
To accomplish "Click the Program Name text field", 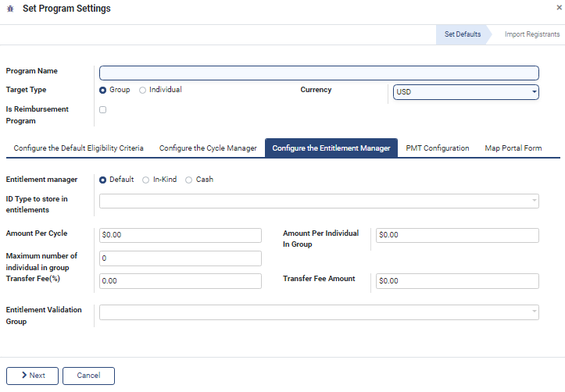I will (x=319, y=73).
